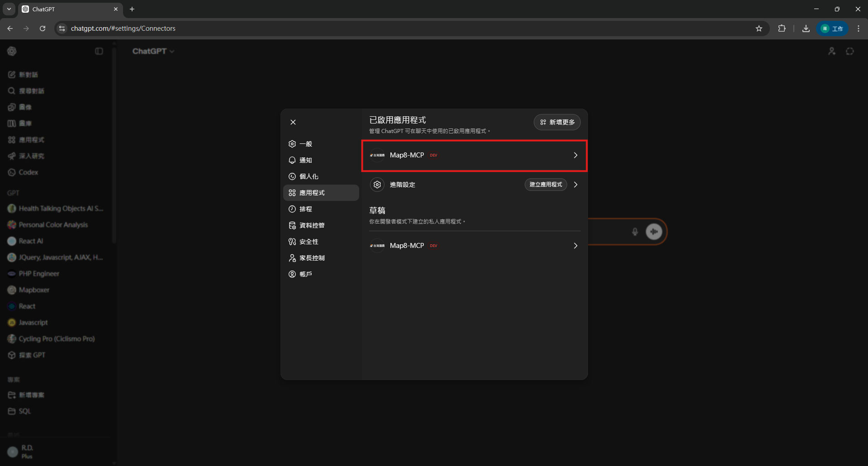Open the 個人化 settings tab
Viewport: 868px width, 466px height.
(x=321, y=176)
